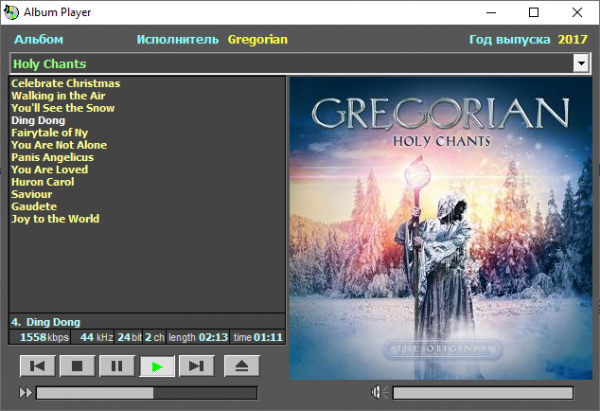Click the length 02:13 readout
The height and width of the screenshot is (411, 600).
point(198,337)
